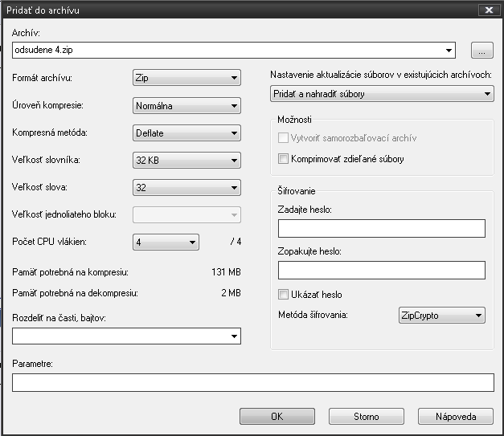Viewport: 504px width, 436px height.
Task: Expand the Pridať a nahradiť súbory dropdown
Action: (382, 95)
